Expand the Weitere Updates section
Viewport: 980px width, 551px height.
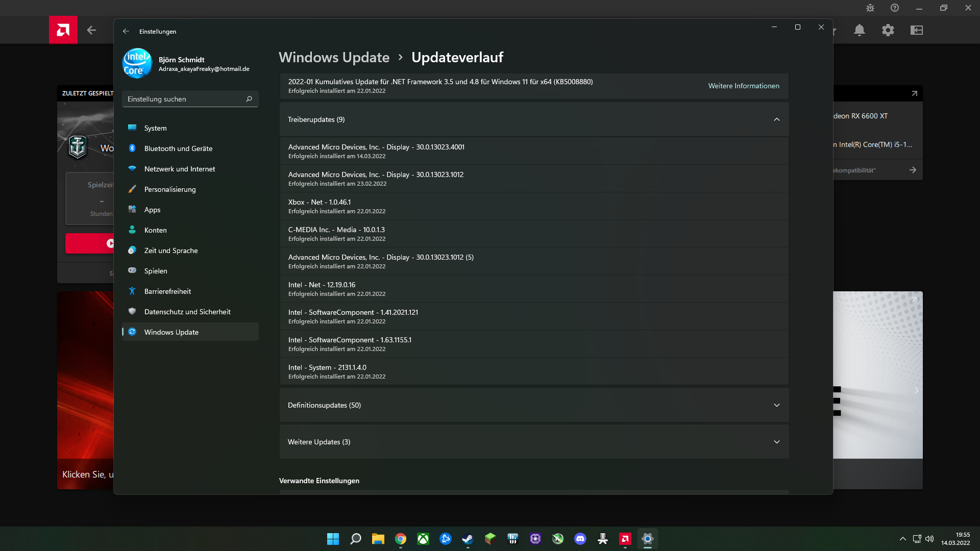pyautogui.click(x=777, y=442)
